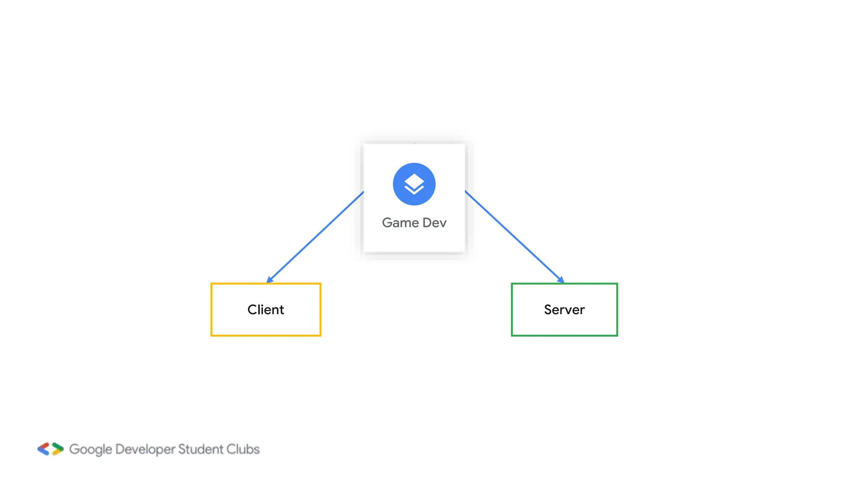Click the right green-yellow chevron of the GDSC logo
868x488 pixels.
(58, 449)
